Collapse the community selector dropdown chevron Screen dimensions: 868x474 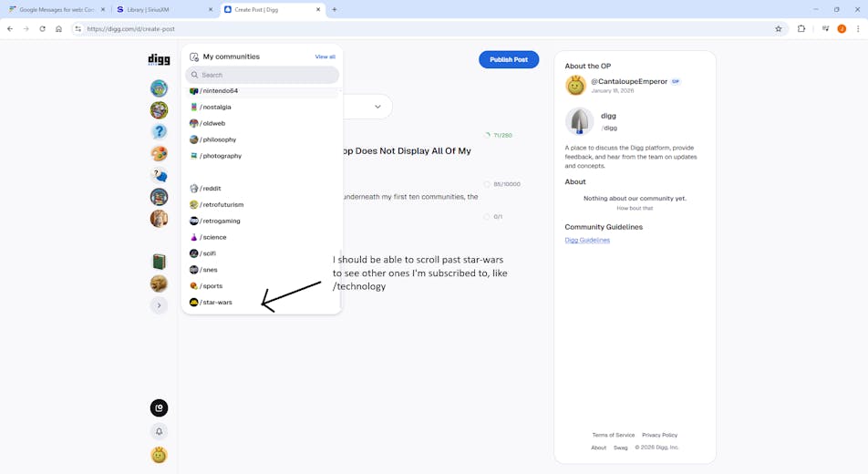tap(377, 107)
